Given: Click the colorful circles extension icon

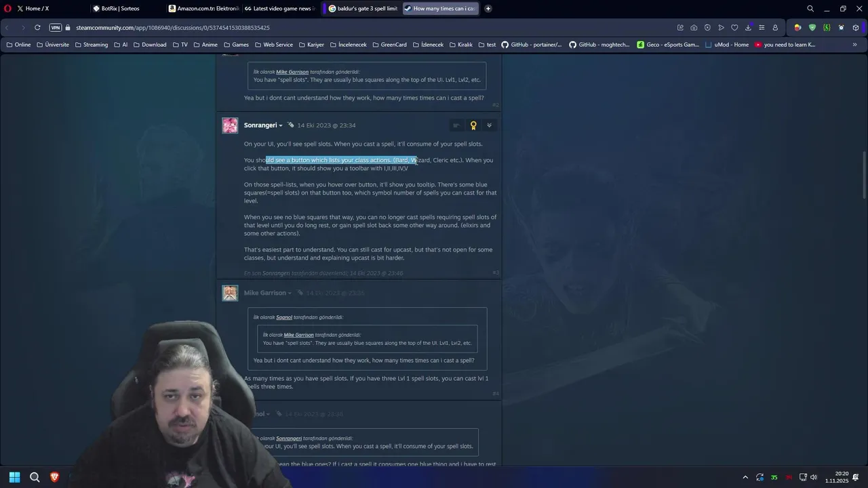Looking at the screenshot, I should click(x=797, y=28).
